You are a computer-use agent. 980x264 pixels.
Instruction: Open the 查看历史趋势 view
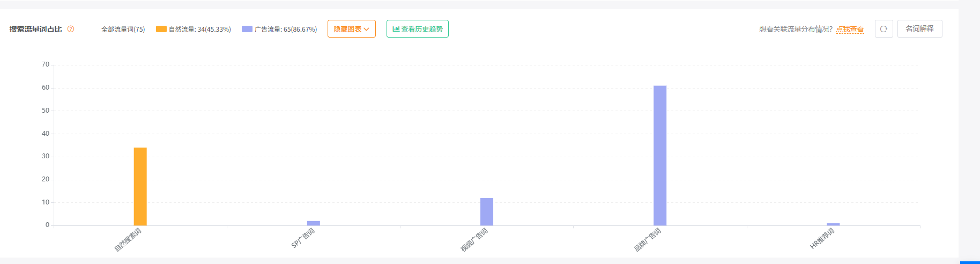click(418, 29)
